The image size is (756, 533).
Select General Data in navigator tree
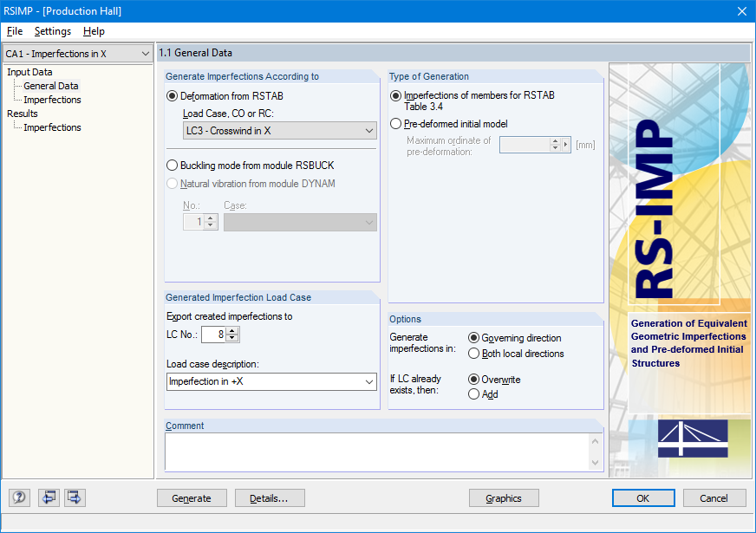[50, 86]
